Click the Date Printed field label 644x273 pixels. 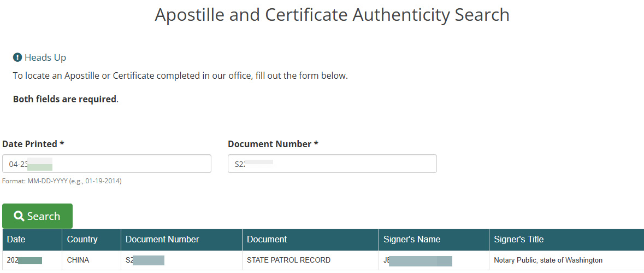click(33, 144)
